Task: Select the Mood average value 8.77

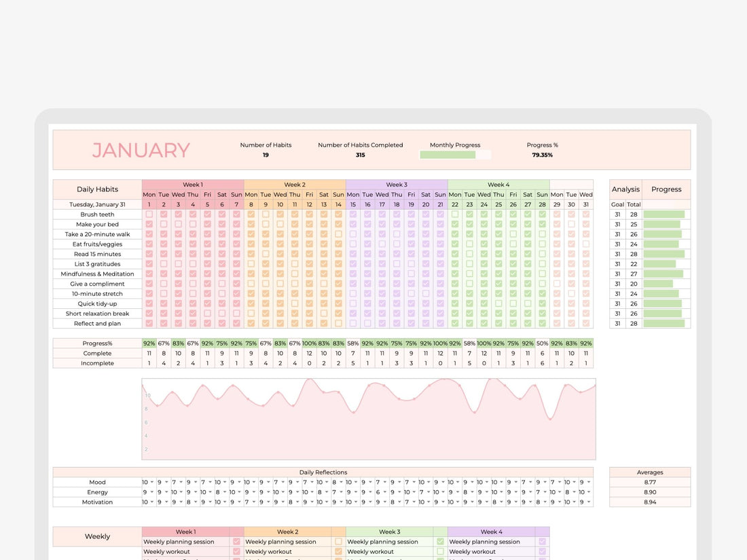Action: click(x=649, y=483)
